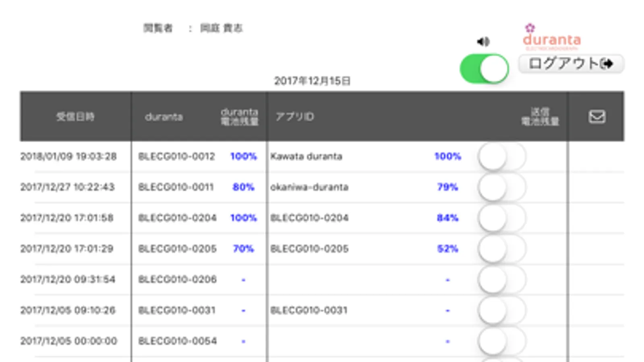Click 52% sender battery value
This screenshot has height=362, width=644.
pyautogui.click(x=447, y=249)
